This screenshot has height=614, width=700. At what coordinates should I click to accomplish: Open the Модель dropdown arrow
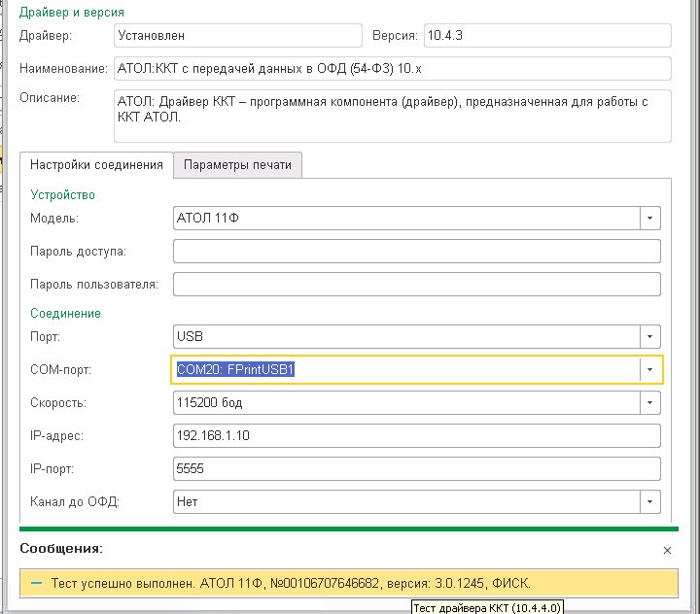pos(650,219)
